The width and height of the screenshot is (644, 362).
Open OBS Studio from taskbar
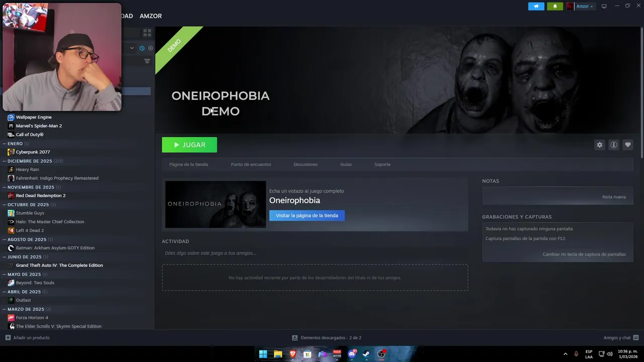pyautogui.click(x=381, y=354)
